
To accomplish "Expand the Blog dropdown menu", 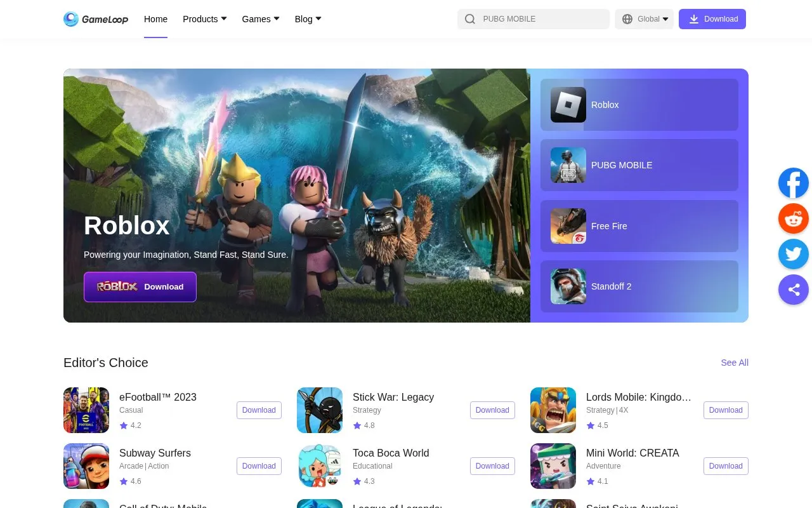I will click(x=308, y=19).
